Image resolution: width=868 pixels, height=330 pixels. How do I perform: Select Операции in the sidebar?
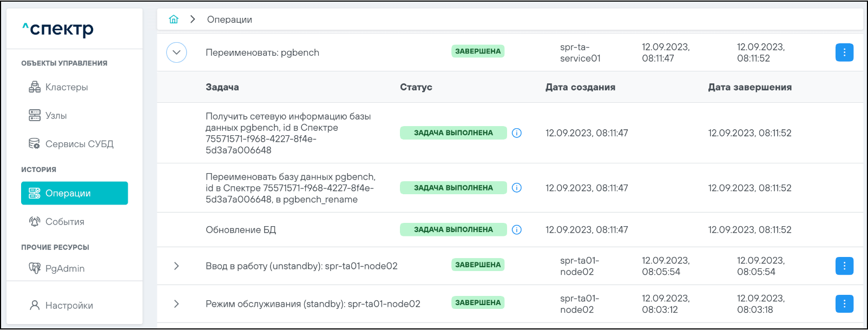(x=74, y=193)
